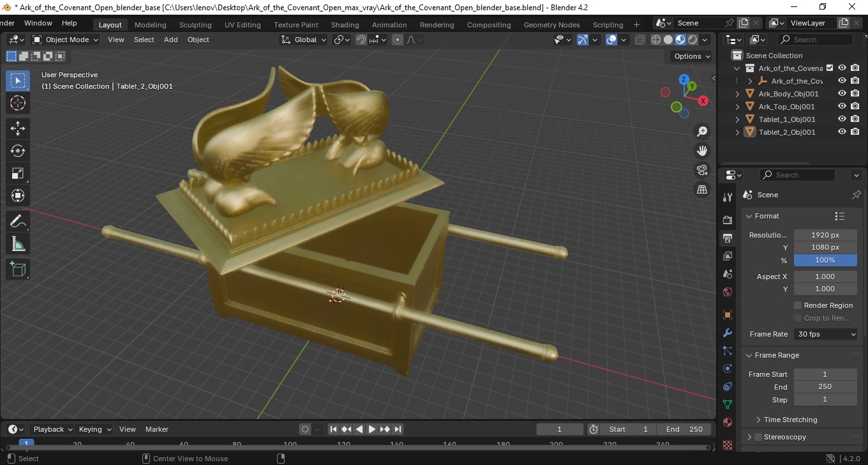Open the Keying dropdown in timeline
Image resolution: width=868 pixels, height=465 pixels.
click(94, 429)
